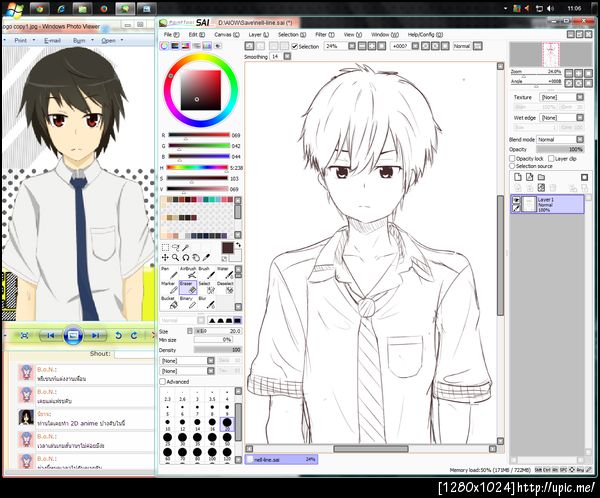Choose the Deselect pen tool
Screen dimensions: 600x498
(225, 288)
